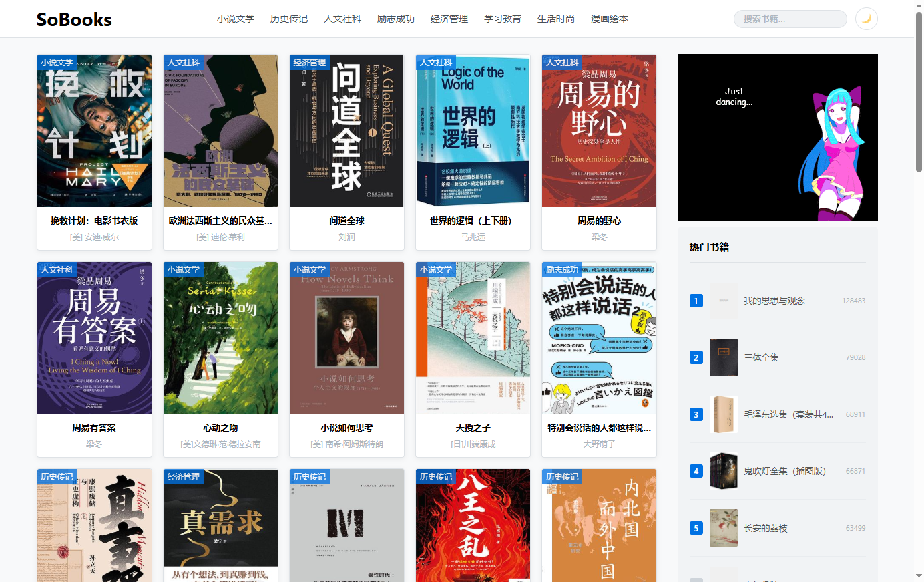
Task: Click the 励志成功 tag on 特别会说话的人 cover
Action: point(561,269)
